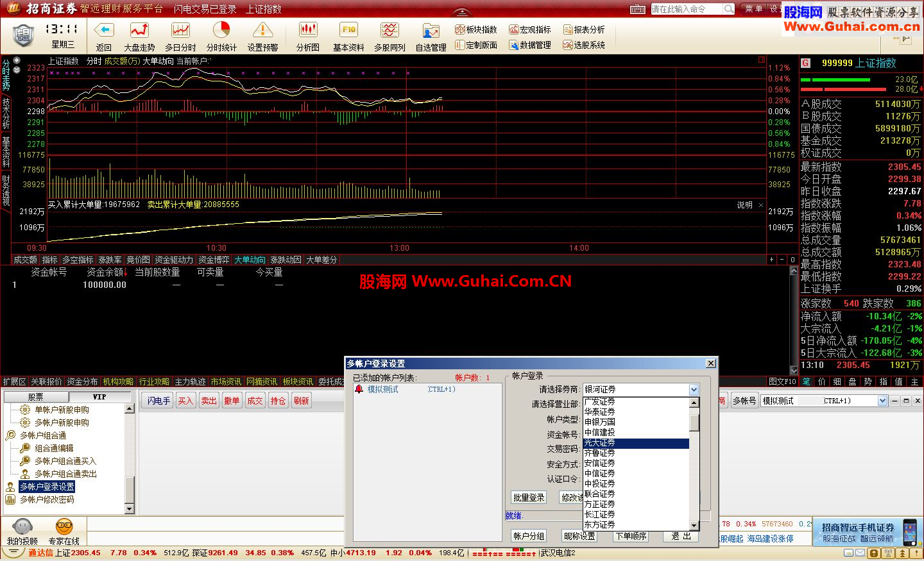Choose 光大证券 from broker list
The width and height of the screenshot is (924, 561).
pos(636,443)
